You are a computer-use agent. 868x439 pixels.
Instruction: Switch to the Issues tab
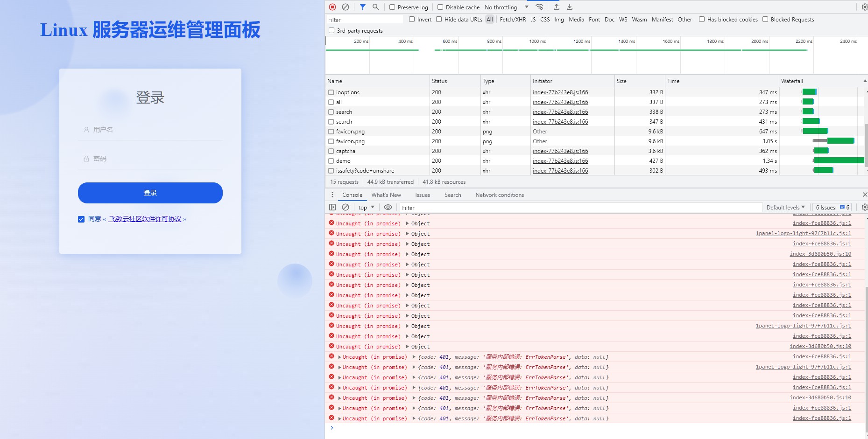(x=422, y=195)
